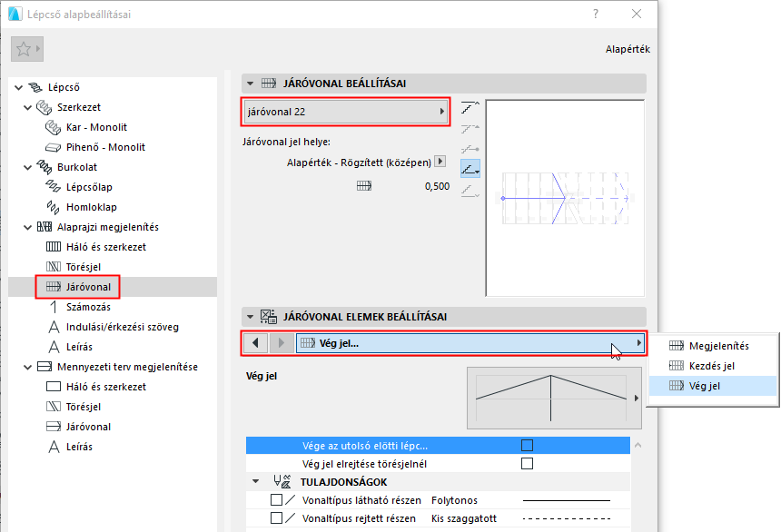The image size is (781, 532).
Task: Choose Megjelenítés from the popup menu
Action: coord(718,345)
